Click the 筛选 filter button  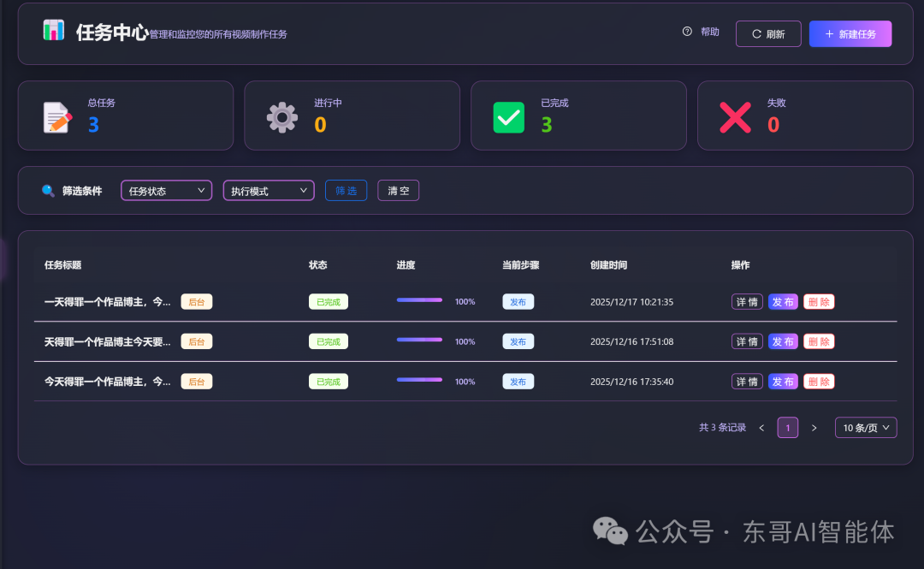tap(346, 191)
